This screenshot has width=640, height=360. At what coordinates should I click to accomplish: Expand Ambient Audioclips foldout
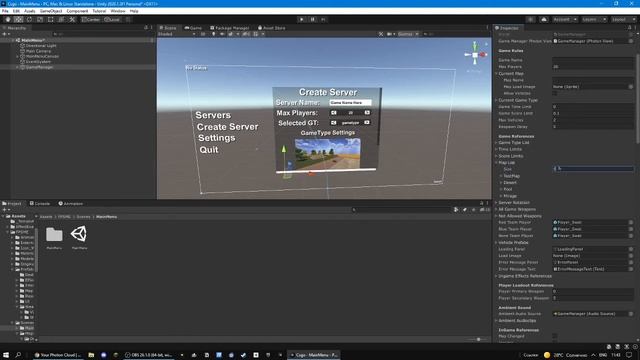click(x=497, y=321)
